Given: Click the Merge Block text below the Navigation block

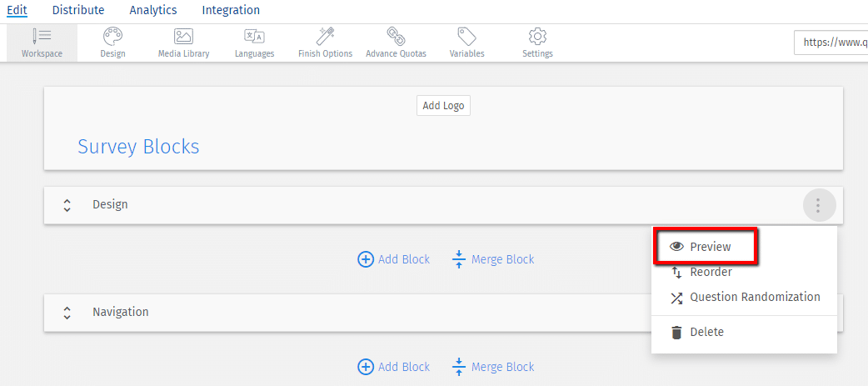Looking at the screenshot, I should point(502,367).
